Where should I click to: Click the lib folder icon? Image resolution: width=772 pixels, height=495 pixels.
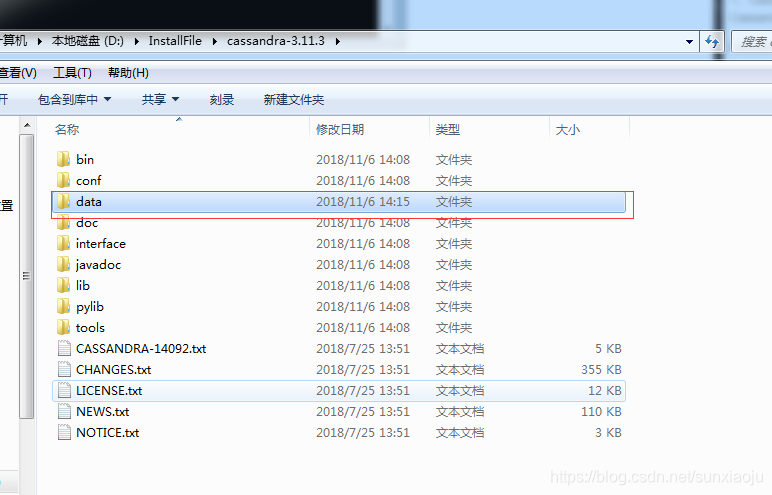(x=64, y=286)
